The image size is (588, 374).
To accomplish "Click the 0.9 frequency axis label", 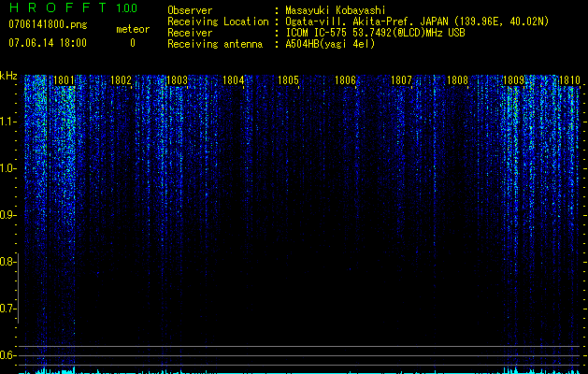I will click(x=7, y=215).
